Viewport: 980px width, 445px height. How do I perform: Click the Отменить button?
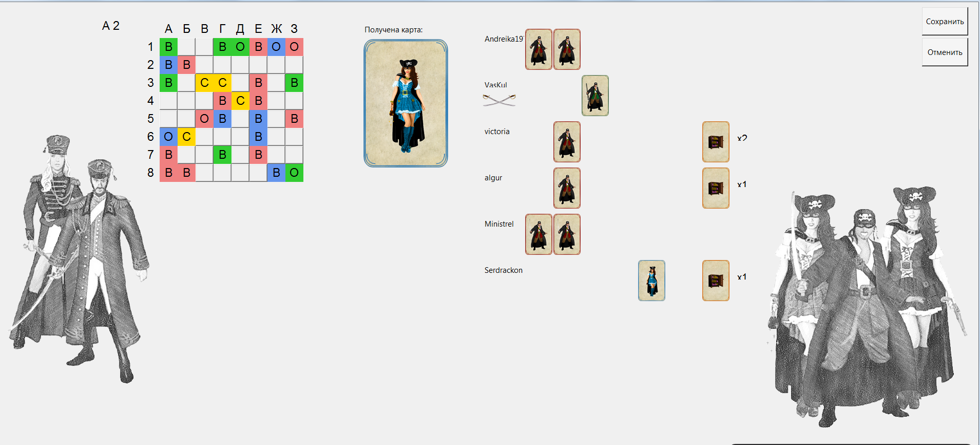point(945,52)
